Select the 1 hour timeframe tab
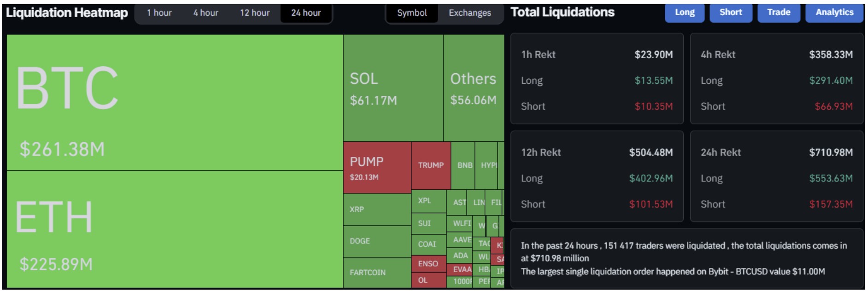The image size is (868, 291). click(159, 13)
